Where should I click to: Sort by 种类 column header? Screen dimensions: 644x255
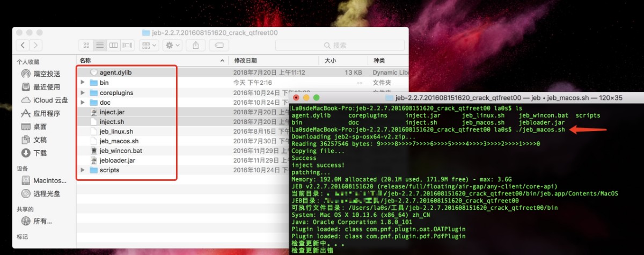389,60
